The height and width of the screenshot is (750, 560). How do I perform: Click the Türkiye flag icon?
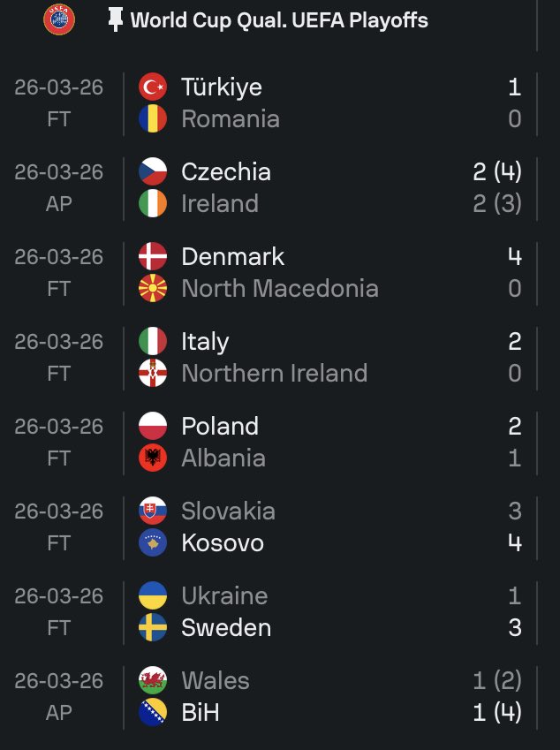coord(153,87)
